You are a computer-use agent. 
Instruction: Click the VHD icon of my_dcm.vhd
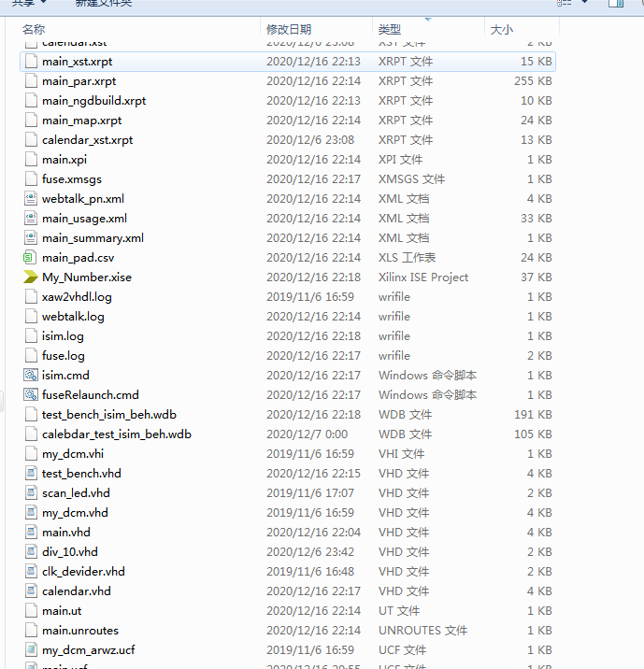(x=31, y=513)
